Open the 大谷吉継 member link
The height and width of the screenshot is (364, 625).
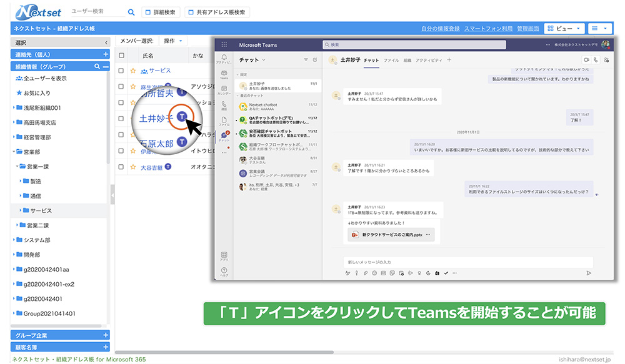(151, 168)
